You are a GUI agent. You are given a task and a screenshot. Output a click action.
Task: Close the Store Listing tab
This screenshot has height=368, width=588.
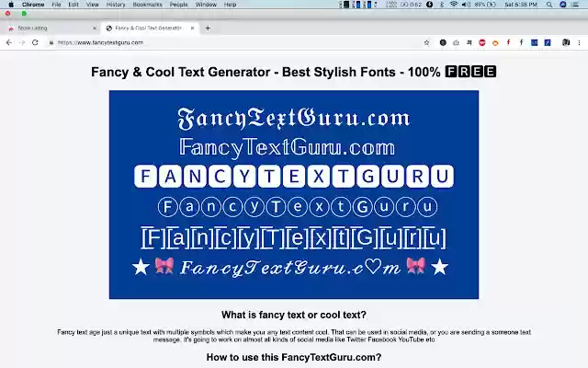tap(95, 28)
